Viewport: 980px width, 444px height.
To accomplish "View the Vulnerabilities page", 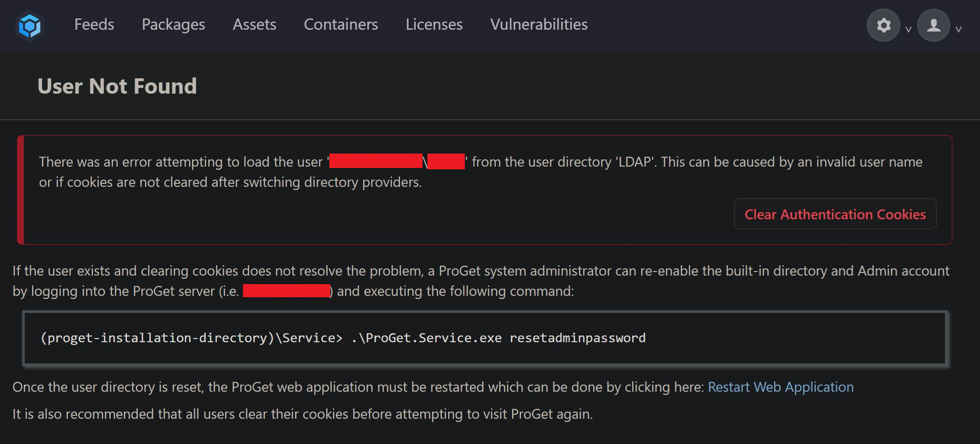I will coord(539,24).
